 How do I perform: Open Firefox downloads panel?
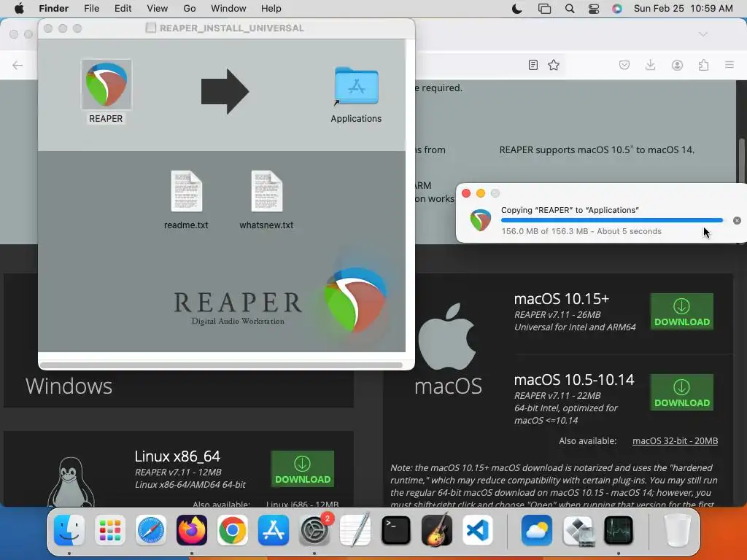click(x=650, y=65)
